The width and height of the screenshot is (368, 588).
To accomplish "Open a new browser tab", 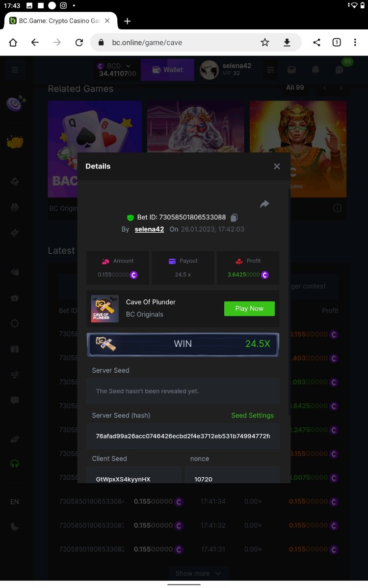I will (128, 21).
